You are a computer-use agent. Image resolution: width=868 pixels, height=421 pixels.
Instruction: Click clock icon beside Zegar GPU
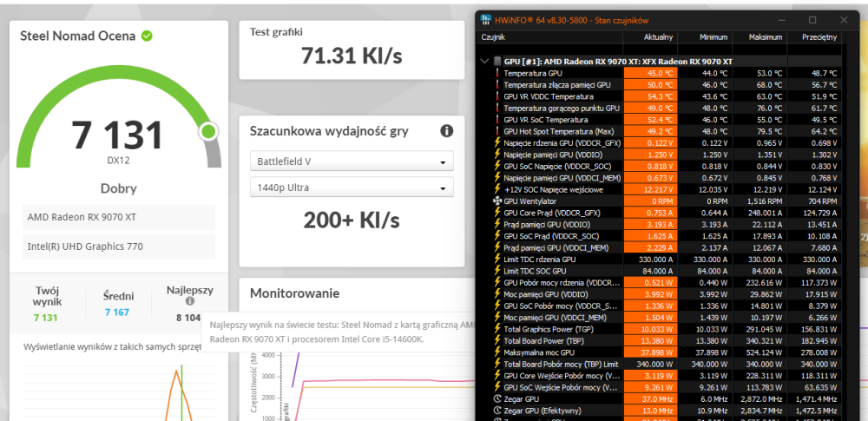pos(496,398)
